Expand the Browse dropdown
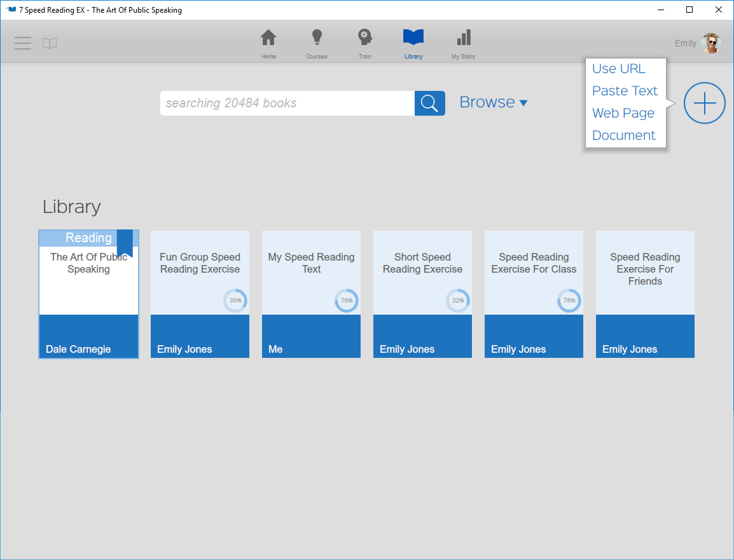Screen dimensions: 734x560 click(494, 102)
